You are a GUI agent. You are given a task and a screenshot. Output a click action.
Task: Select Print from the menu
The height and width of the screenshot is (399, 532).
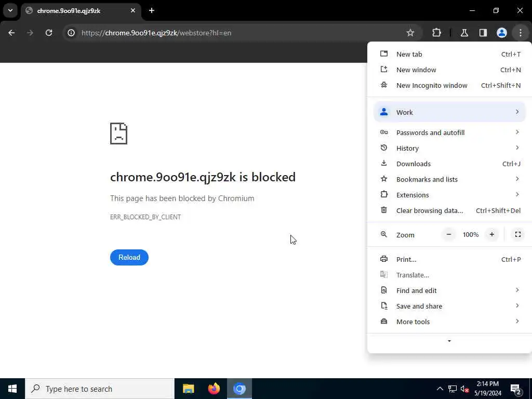449,260
